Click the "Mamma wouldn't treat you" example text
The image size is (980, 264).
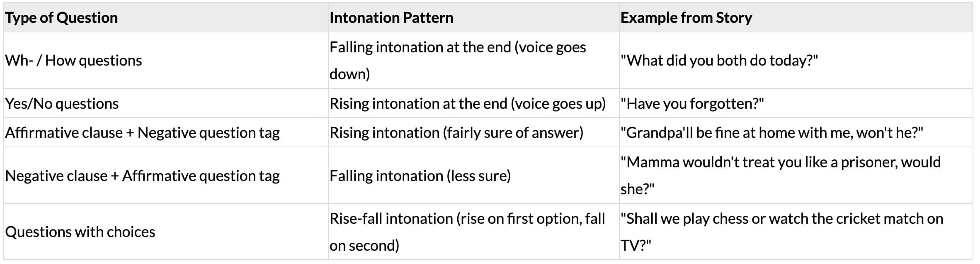click(x=780, y=162)
